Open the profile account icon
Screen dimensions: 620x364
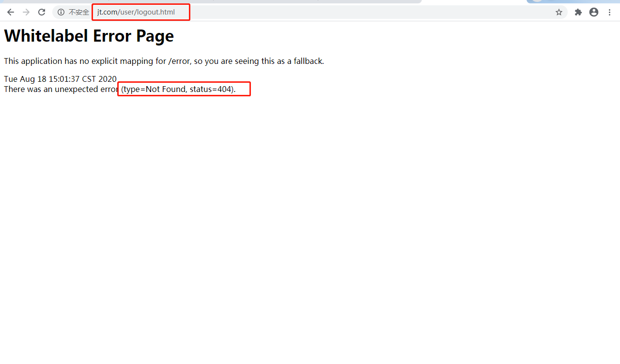(594, 12)
